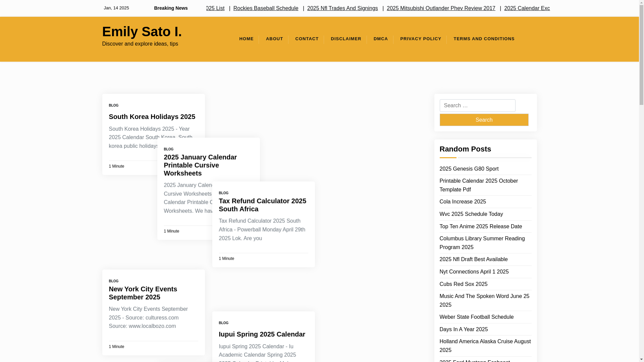Click inside the Search input field
This screenshot has width=644, height=362.
coord(477,106)
